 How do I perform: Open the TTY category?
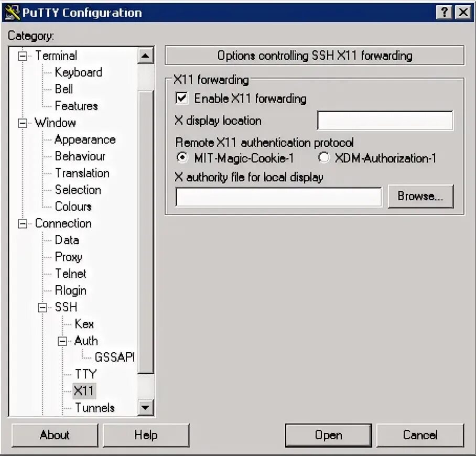(x=85, y=374)
